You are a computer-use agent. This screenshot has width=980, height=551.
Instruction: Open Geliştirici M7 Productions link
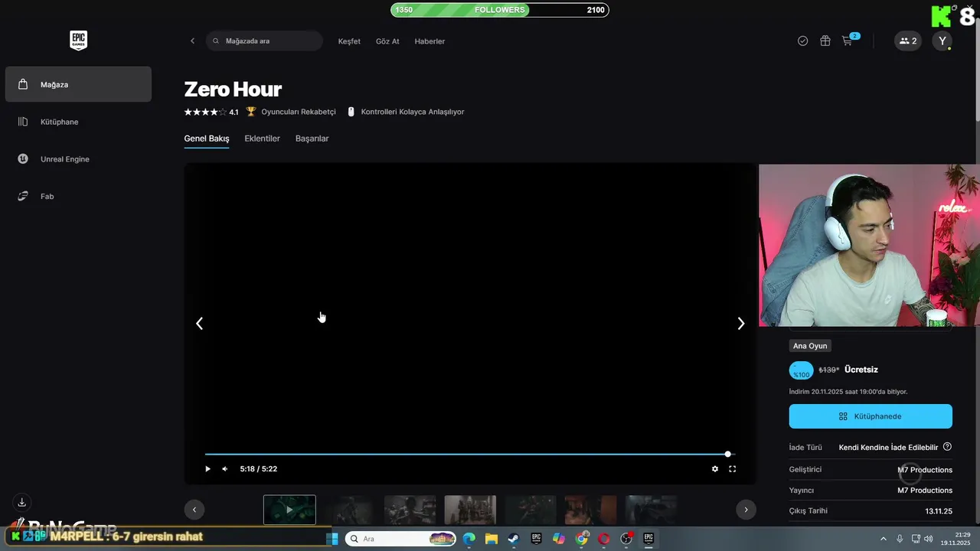click(x=925, y=470)
